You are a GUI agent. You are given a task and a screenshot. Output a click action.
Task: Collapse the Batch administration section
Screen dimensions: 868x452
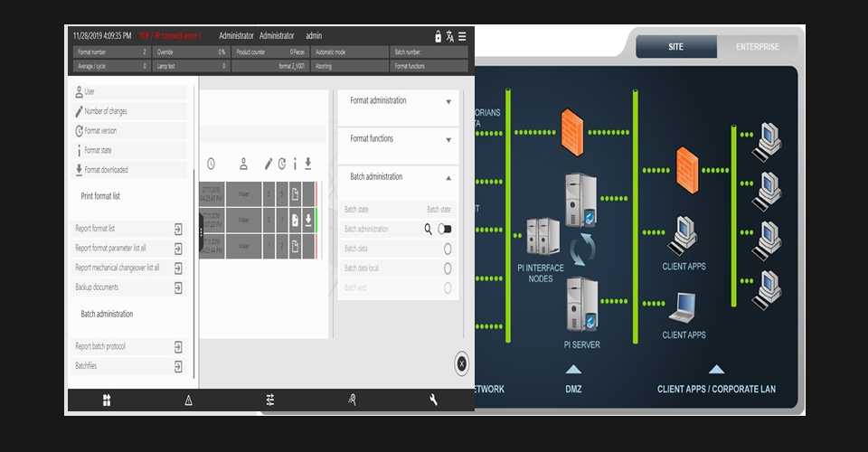pos(448,177)
